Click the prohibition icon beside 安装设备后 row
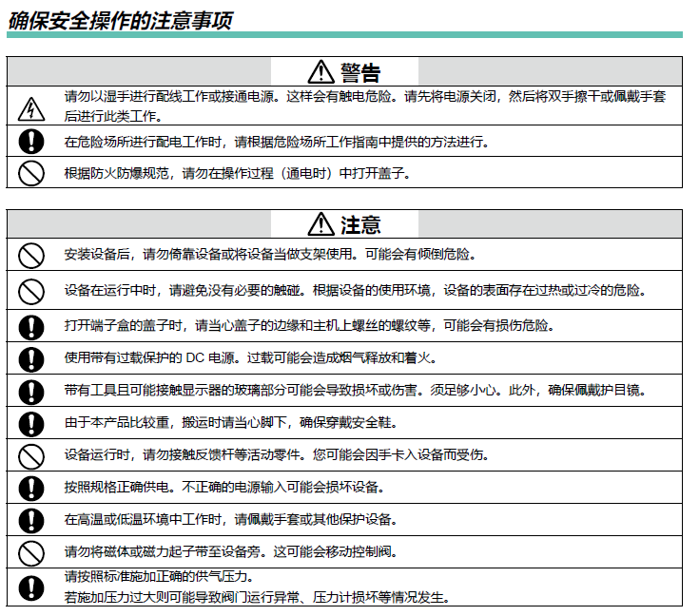699x616 pixels. [32, 255]
